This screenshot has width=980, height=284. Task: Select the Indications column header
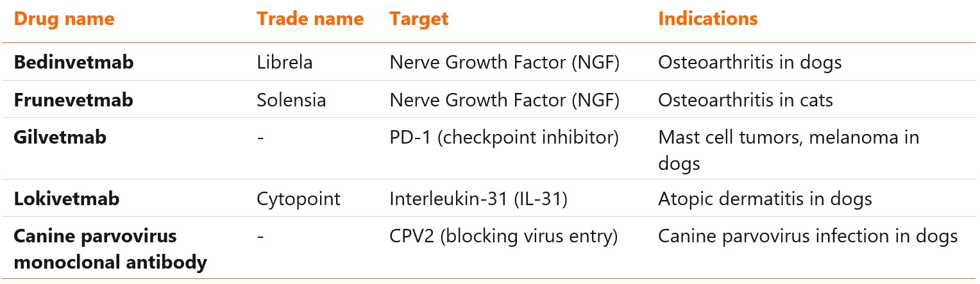pyautogui.click(x=707, y=19)
